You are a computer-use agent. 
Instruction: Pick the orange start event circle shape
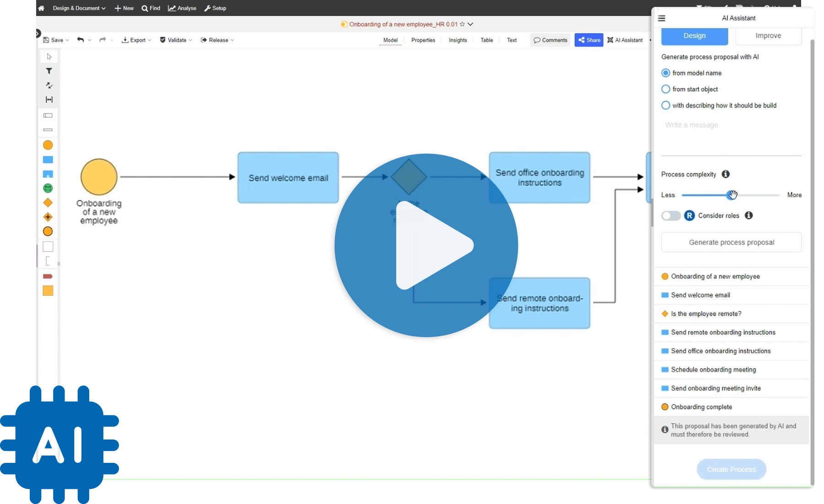point(48,145)
